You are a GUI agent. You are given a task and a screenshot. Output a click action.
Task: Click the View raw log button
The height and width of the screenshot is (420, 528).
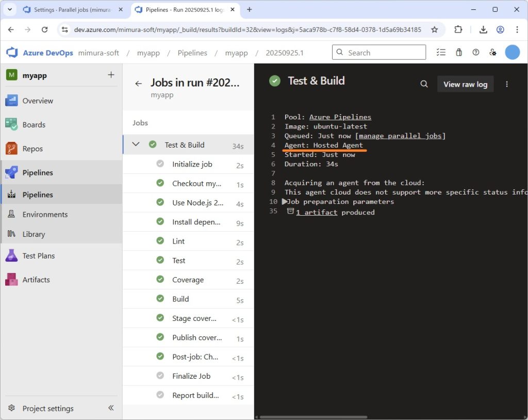[465, 84]
